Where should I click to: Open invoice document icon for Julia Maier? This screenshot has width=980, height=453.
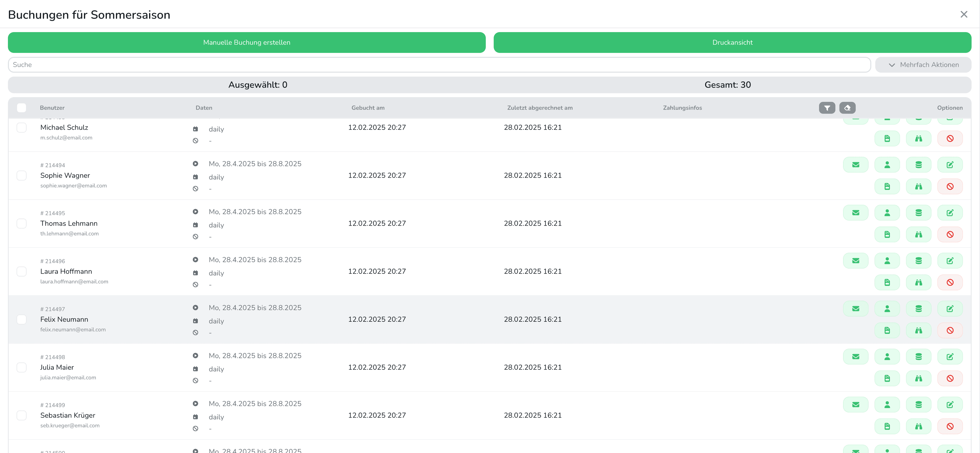[x=887, y=378]
